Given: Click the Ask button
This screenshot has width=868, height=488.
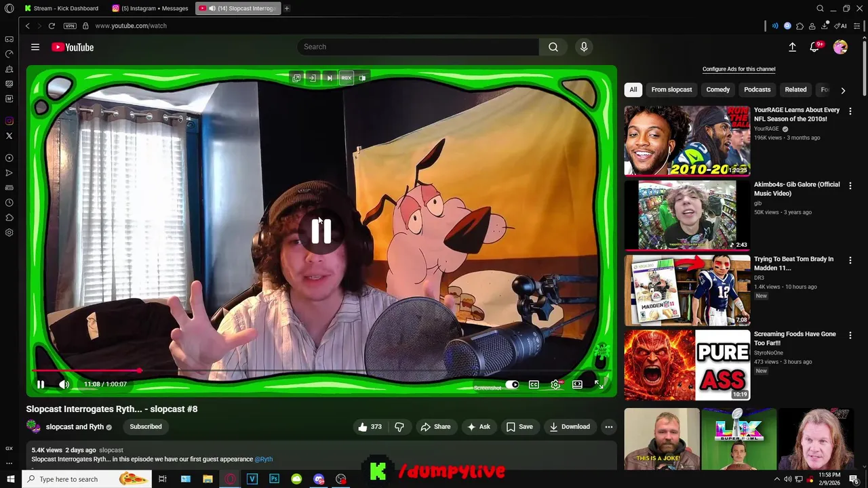Looking at the screenshot, I should [x=478, y=426].
